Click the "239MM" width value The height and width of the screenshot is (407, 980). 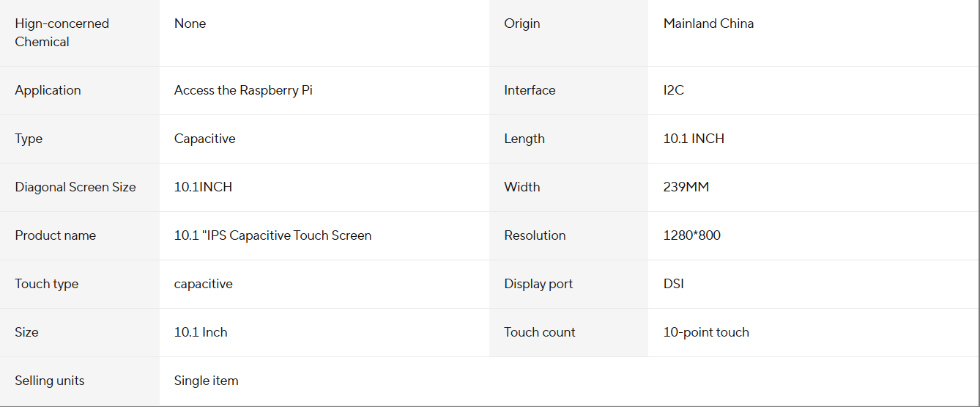tap(686, 187)
